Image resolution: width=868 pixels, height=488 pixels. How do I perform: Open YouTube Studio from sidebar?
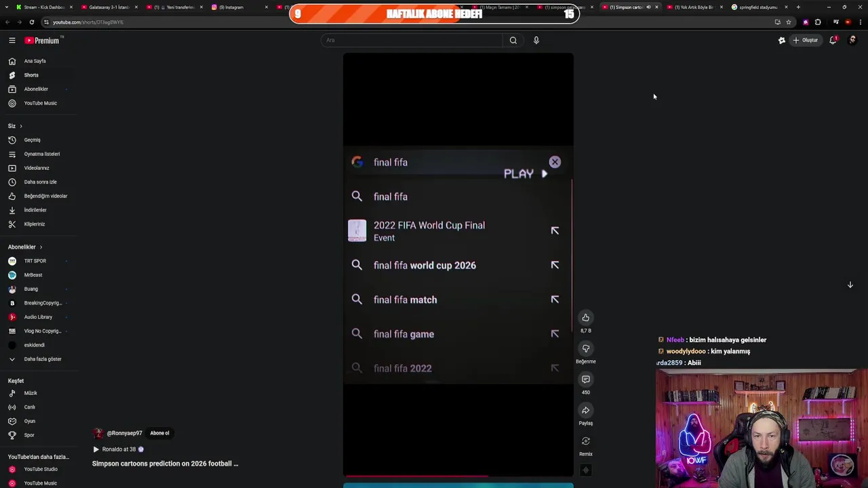coord(39,469)
